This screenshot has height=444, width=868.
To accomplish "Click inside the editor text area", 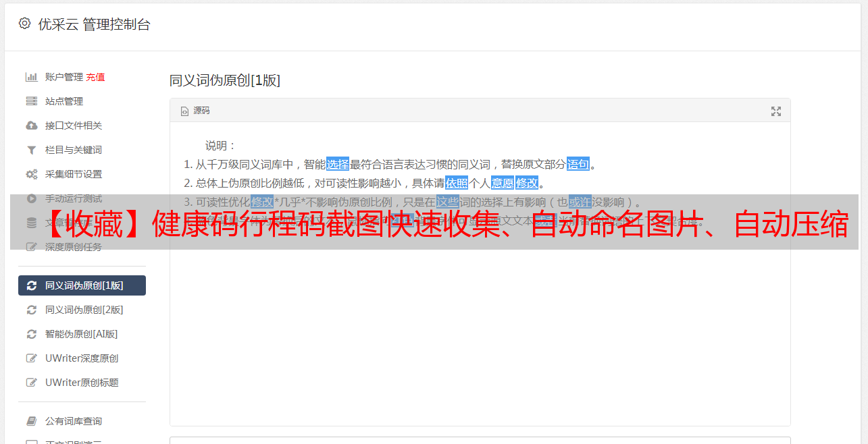I will pos(480,324).
